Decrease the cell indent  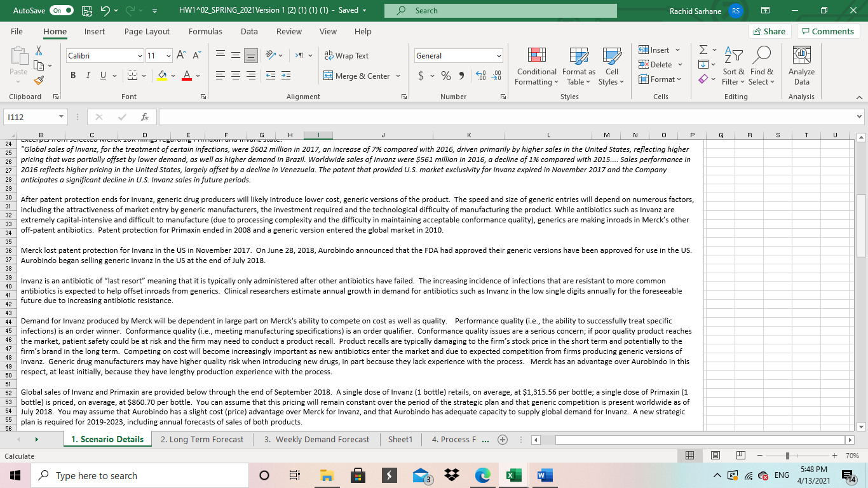(271, 76)
